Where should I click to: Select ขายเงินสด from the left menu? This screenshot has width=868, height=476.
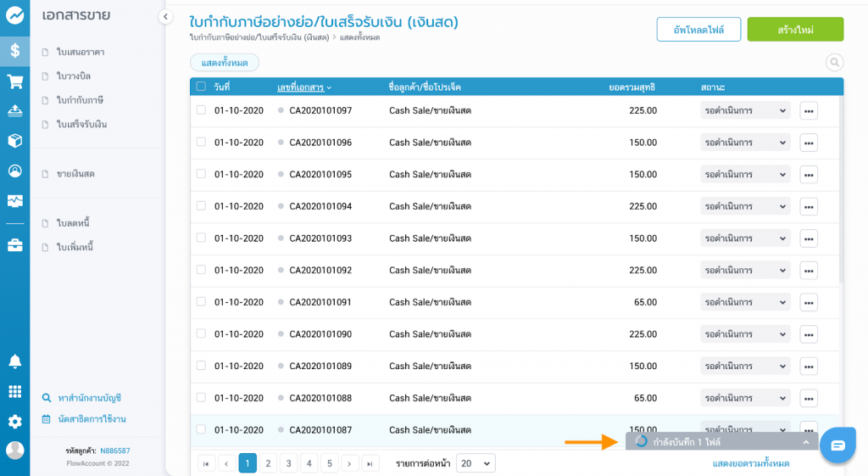[75, 174]
